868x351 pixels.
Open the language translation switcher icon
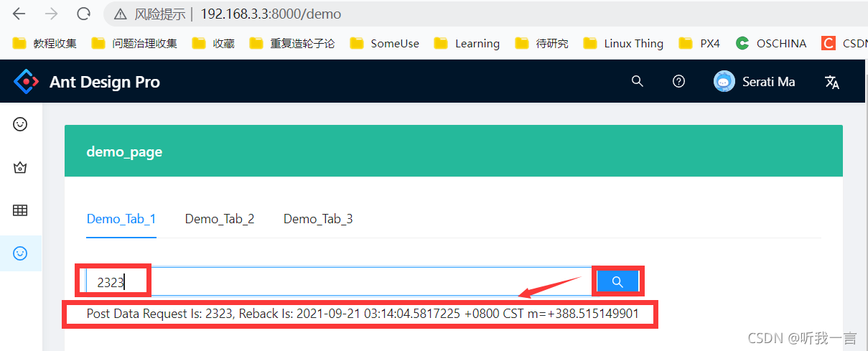pyautogui.click(x=832, y=82)
